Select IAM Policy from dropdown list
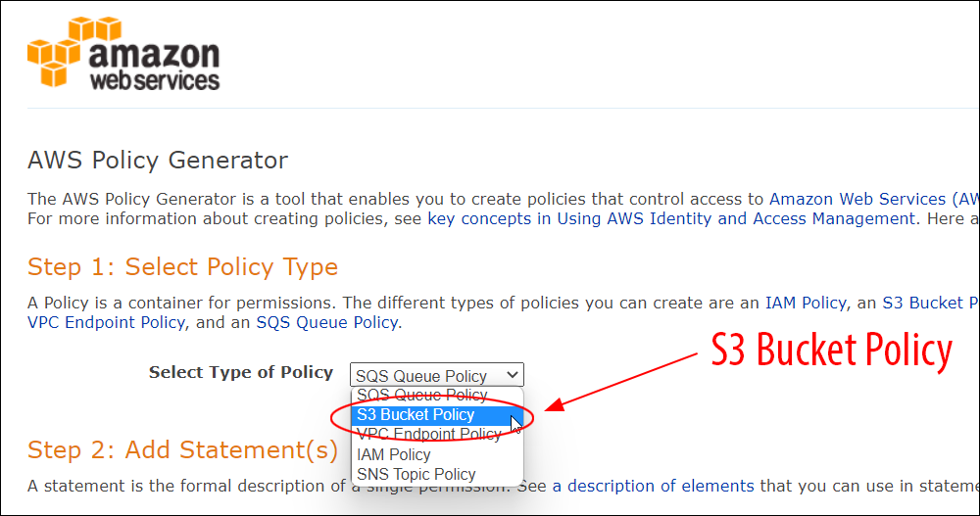Screen dimensions: 980x516 click(437, 454)
